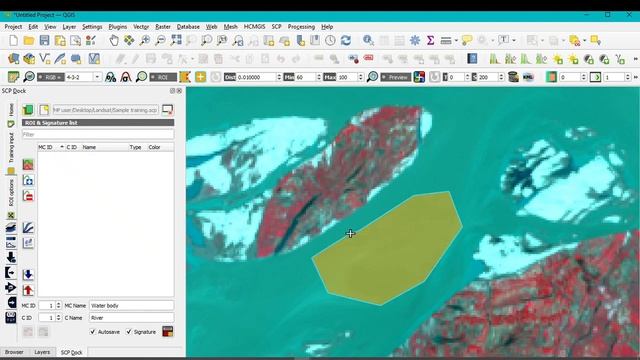Screen dimensions: 640x360
Task: Click the MC ID column sort arrow
Action: (x=62, y=147)
